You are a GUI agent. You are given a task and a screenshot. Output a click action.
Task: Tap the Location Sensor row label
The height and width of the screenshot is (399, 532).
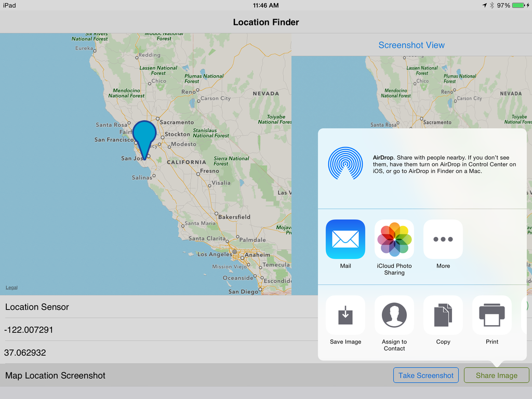click(x=37, y=307)
